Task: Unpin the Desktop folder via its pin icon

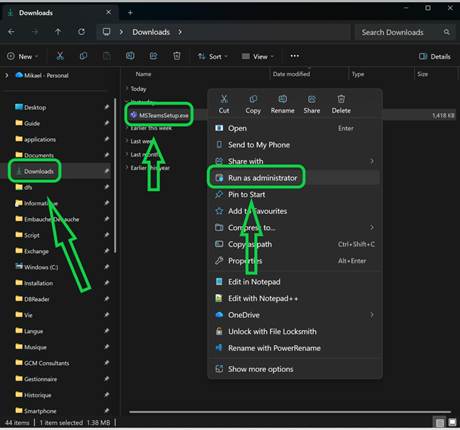Action: tap(107, 107)
